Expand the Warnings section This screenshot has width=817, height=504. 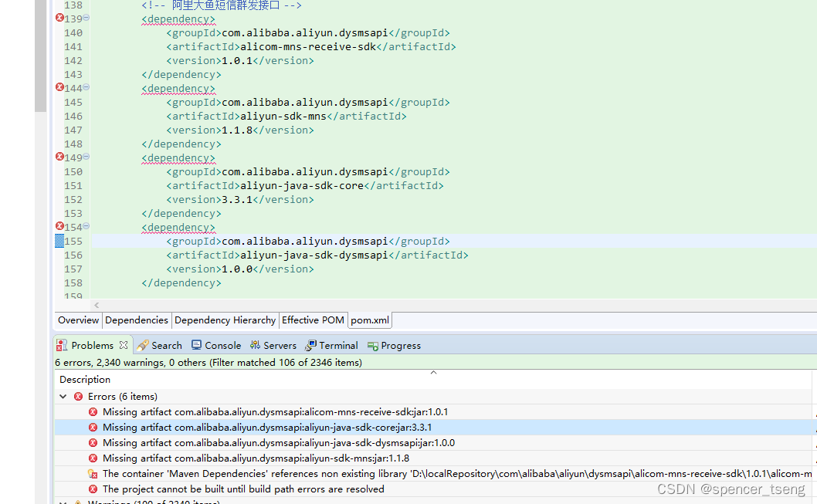pyautogui.click(x=63, y=501)
